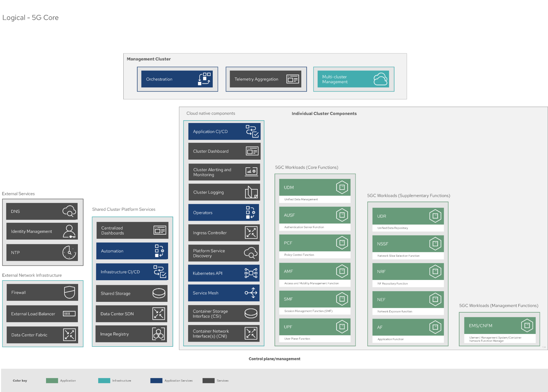Click the Kubernetes API network icon

(251, 273)
